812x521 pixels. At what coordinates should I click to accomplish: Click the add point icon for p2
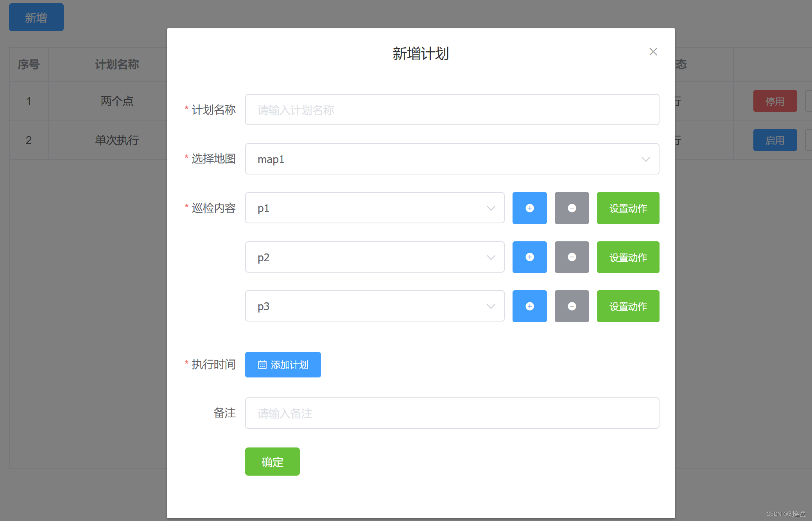click(529, 256)
